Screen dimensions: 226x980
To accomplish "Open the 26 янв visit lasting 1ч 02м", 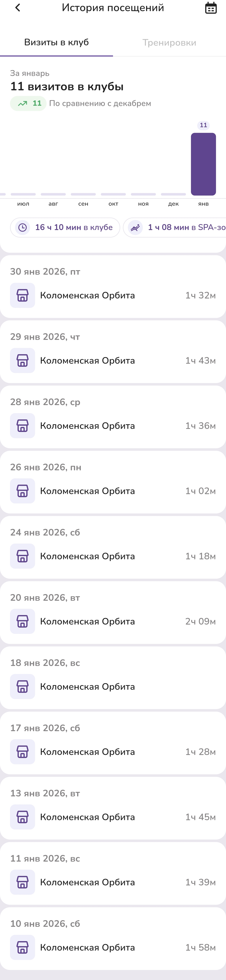I will tap(113, 482).
